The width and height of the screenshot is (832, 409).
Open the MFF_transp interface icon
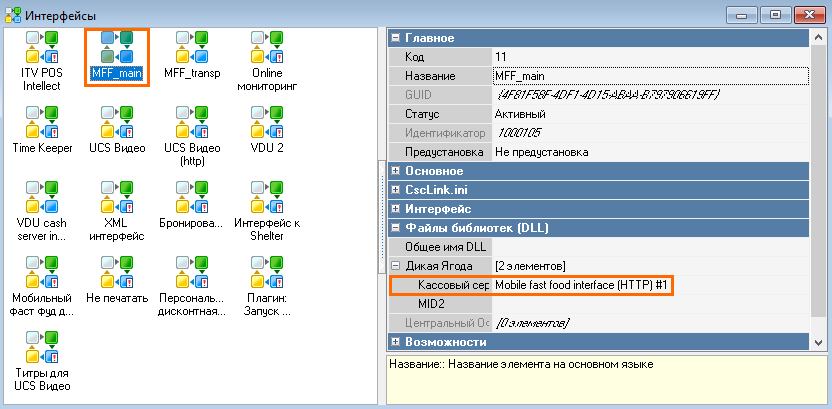pyautogui.click(x=192, y=46)
